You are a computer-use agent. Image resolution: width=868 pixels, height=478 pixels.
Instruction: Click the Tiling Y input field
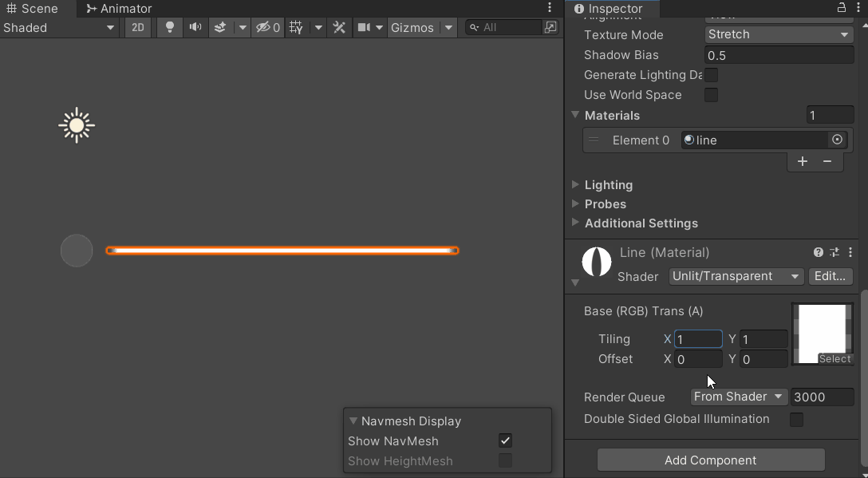[x=763, y=339]
